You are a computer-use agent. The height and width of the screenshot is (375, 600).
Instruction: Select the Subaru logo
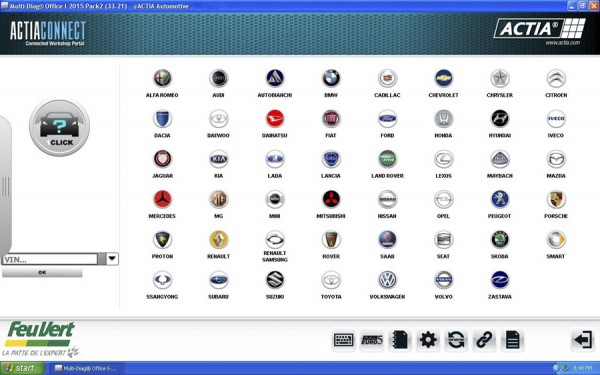point(218,280)
